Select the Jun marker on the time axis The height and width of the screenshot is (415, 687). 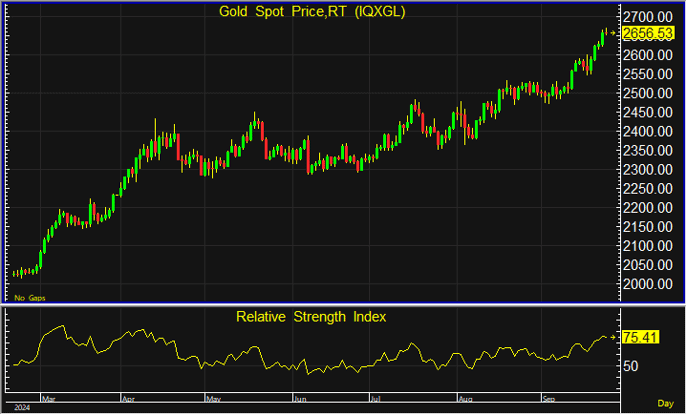tap(300, 397)
